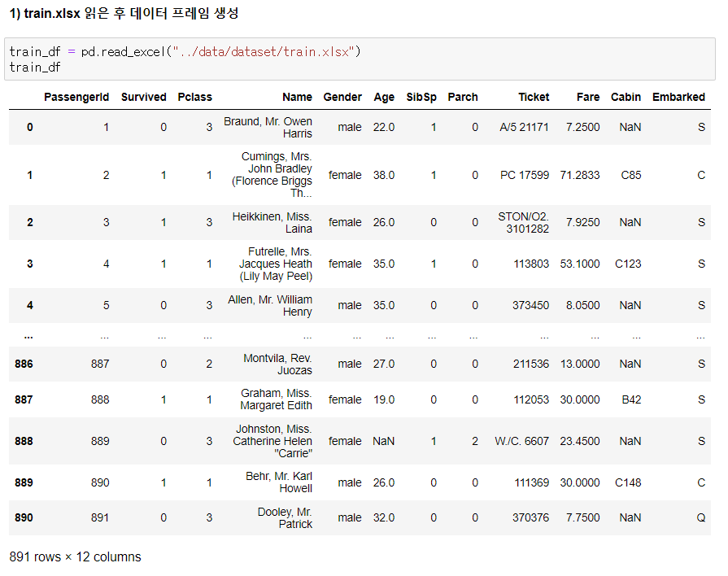Click the Parch column header
The height and width of the screenshot is (576, 728).
point(463,97)
